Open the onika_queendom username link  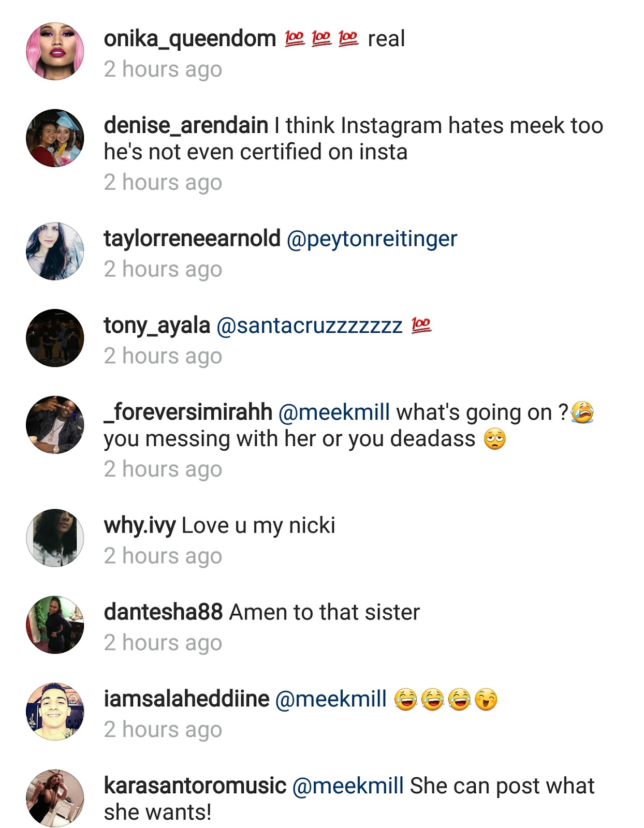(189, 39)
